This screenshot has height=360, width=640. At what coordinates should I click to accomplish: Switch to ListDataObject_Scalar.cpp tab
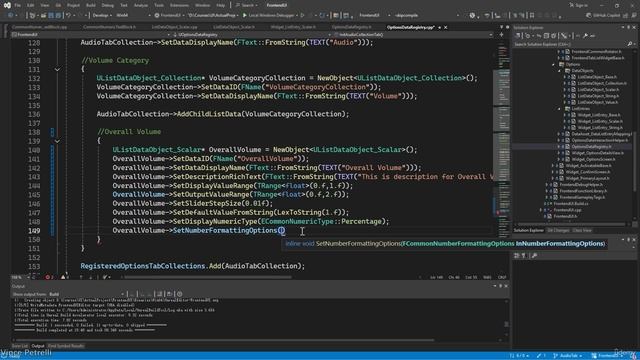174,27
